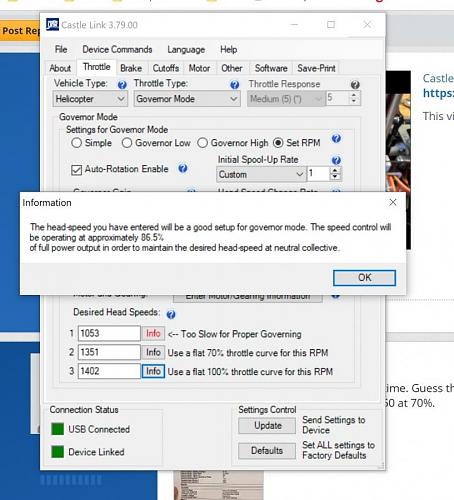454x500 pixels.
Task: Click Info button for head speed 1053
Action: click(153, 333)
